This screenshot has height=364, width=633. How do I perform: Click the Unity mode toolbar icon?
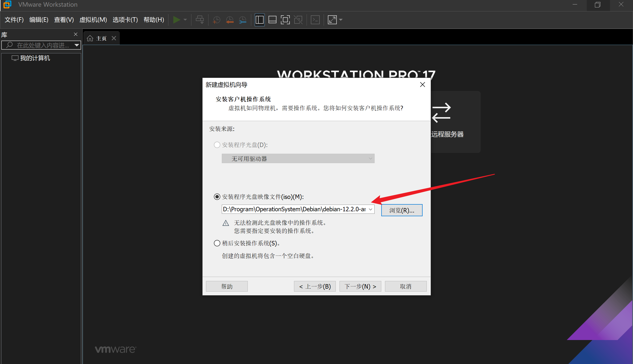tap(298, 20)
